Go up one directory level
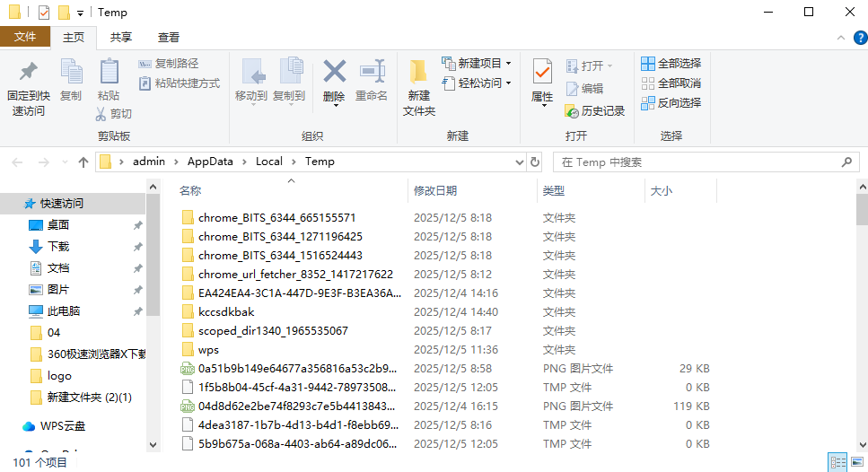The width and height of the screenshot is (868, 472). (83, 162)
